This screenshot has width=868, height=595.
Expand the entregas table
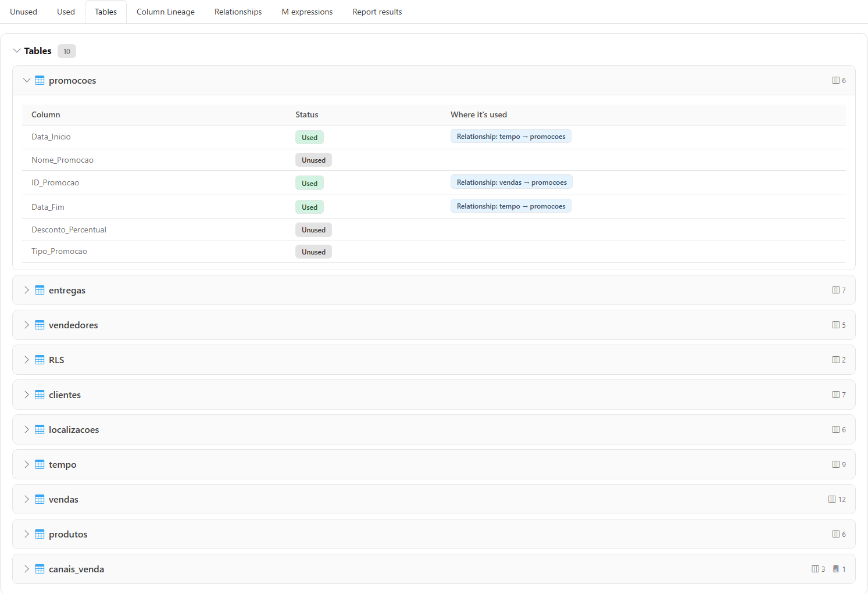click(x=27, y=290)
